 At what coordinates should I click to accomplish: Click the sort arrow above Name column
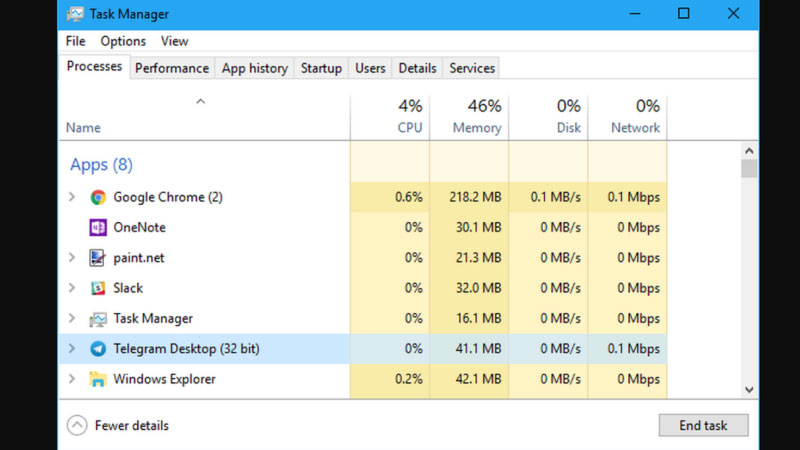tap(201, 102)
